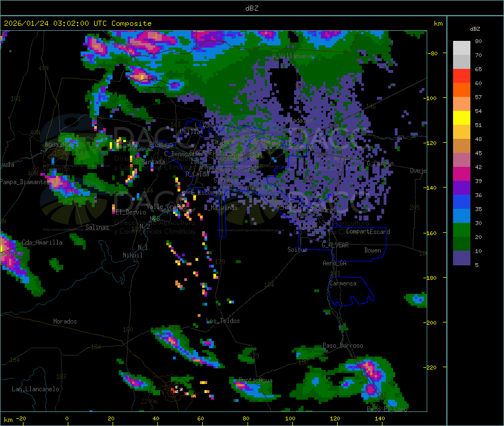
Task: Click the G_Campos map label
Action: (x=380, y=163)
